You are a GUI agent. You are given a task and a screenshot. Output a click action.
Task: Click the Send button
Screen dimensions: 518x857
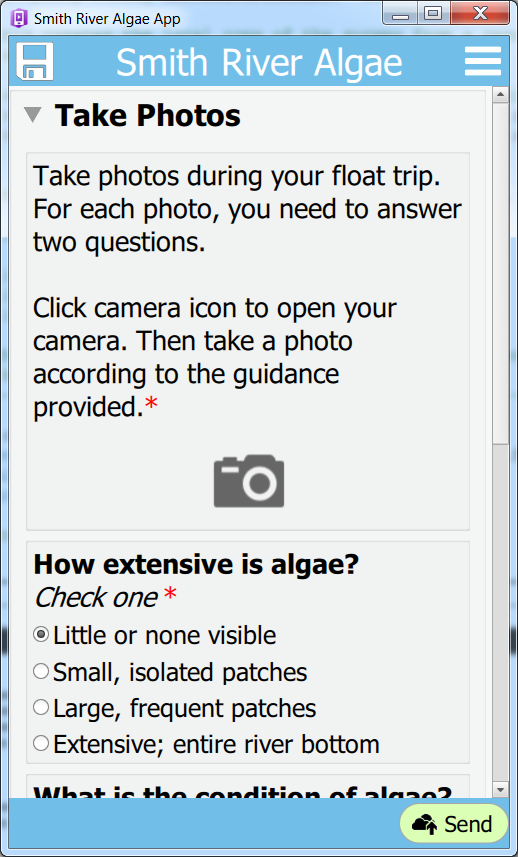454,824
